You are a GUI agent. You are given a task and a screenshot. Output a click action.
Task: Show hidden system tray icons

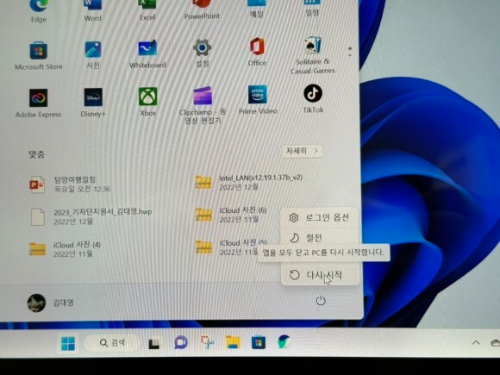tap(476, 343)
